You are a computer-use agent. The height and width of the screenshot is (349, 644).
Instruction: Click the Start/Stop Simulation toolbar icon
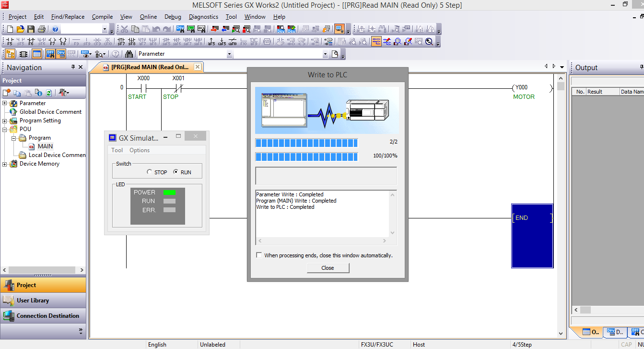pos(340,29)
